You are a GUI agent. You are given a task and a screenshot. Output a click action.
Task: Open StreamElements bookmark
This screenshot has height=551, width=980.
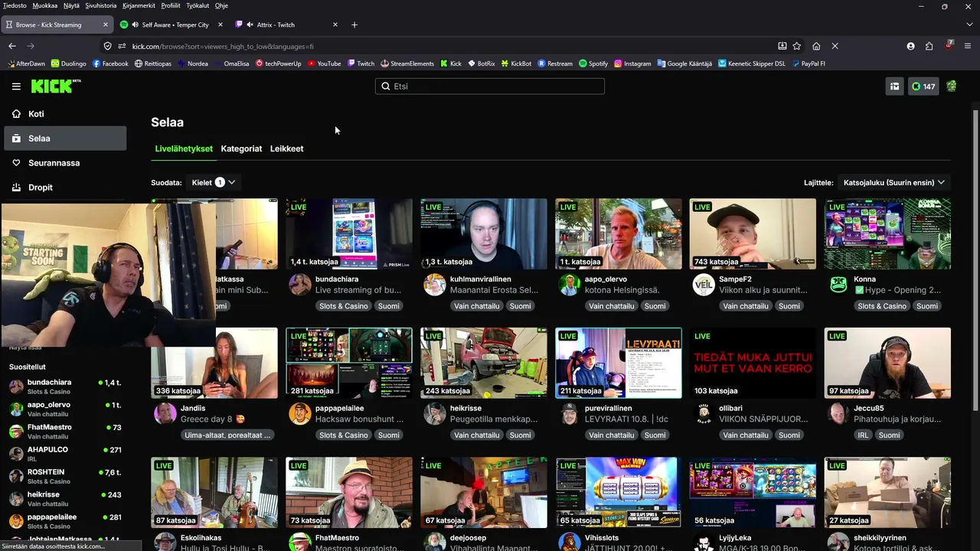click(407, 64)
